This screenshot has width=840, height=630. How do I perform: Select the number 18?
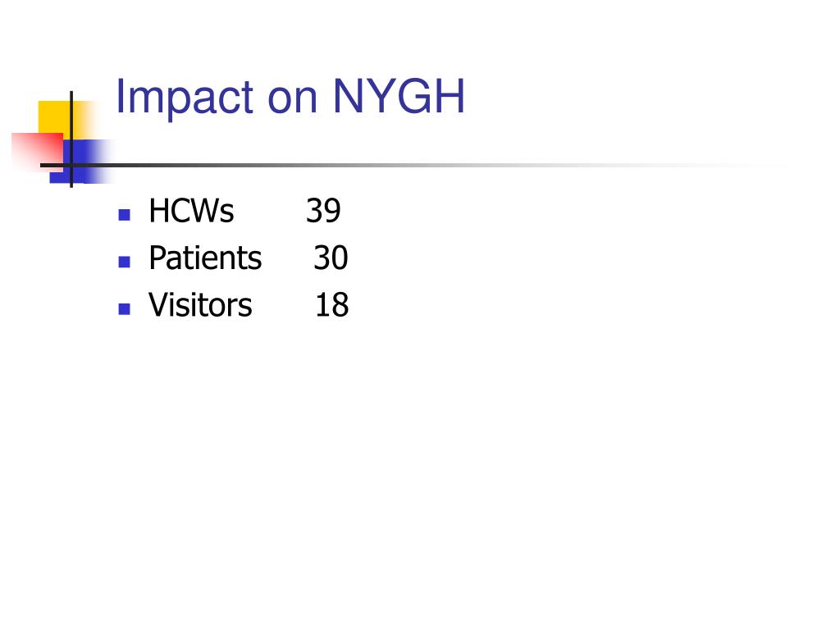point(332,305)
